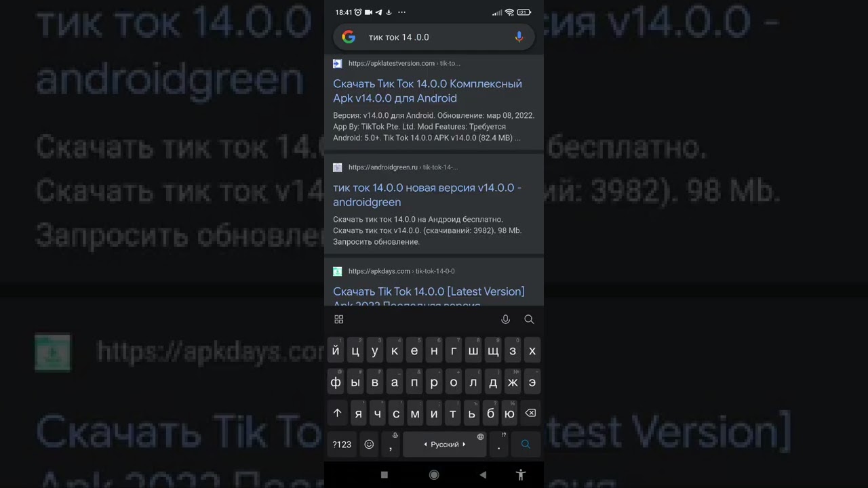The width and height of the screenshot is (868, 488).
Task: Tap the й key
Action: [336, 351]
